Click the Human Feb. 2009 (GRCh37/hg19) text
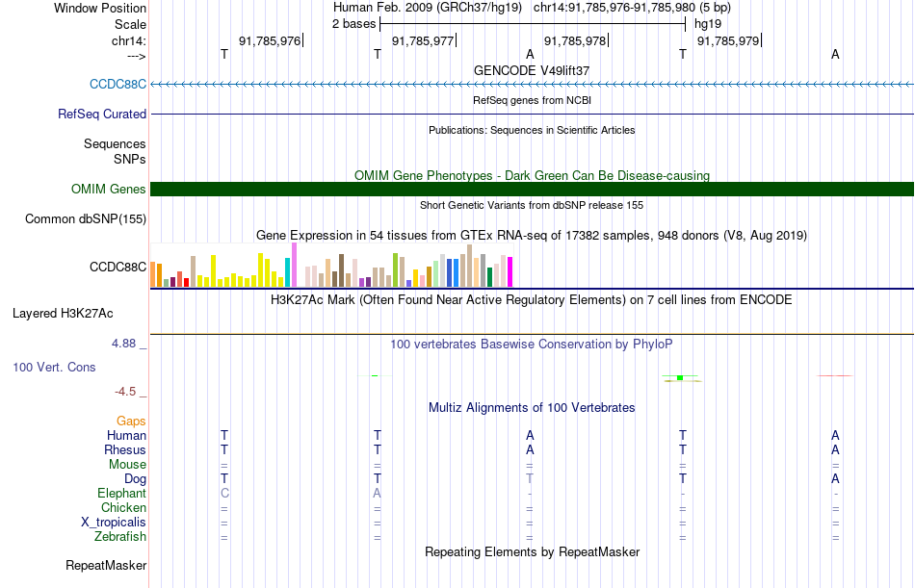Screen dimensions: 915x588 click(x=430, y=8)
